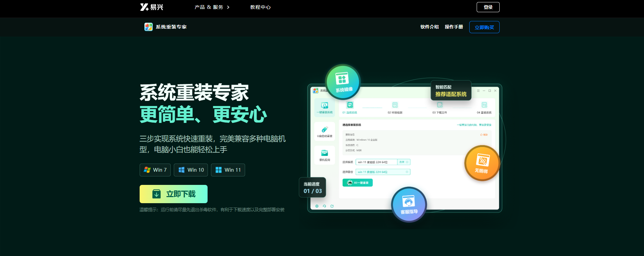
Task: Click the circular update icon at app bottom
Action: pyautogui.click(x=332, y=206)
